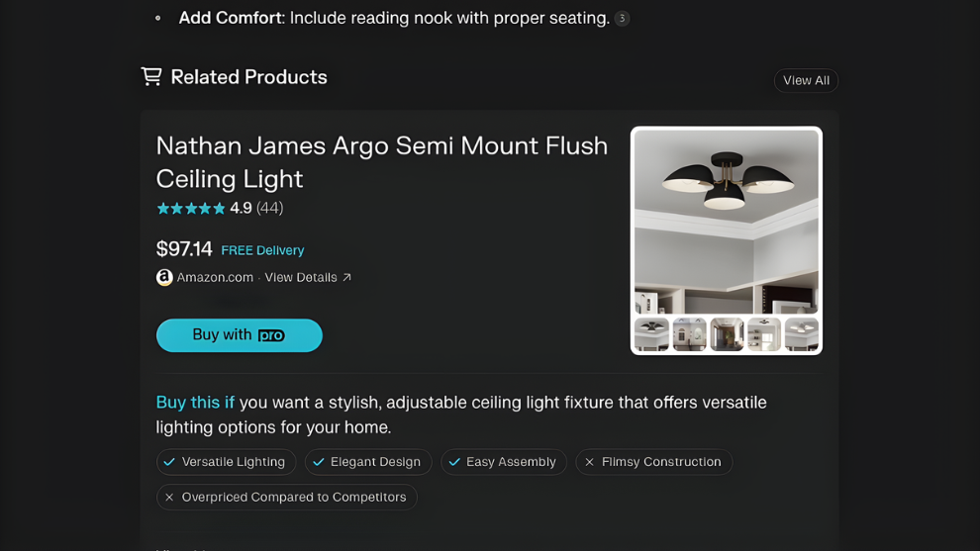Select the third thumbnail showing a hallway

pyautogui.click(x=727, y=334)
